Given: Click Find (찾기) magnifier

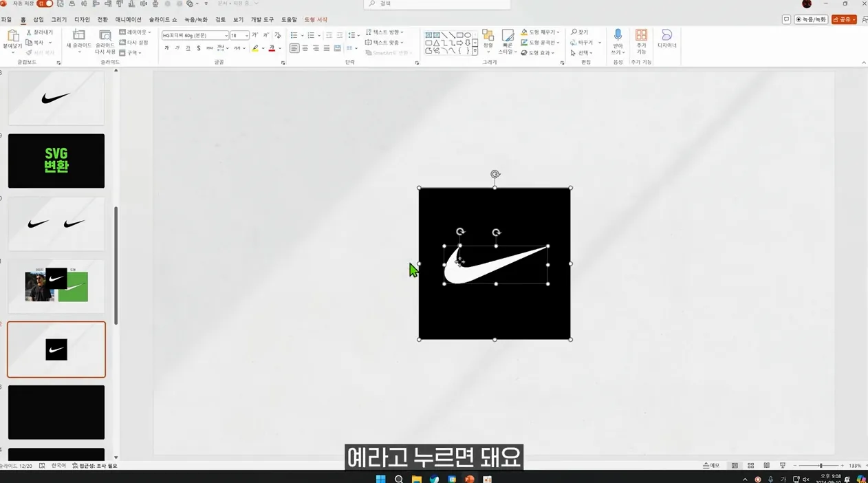Looking at the screenshot, I should point(574,32).
